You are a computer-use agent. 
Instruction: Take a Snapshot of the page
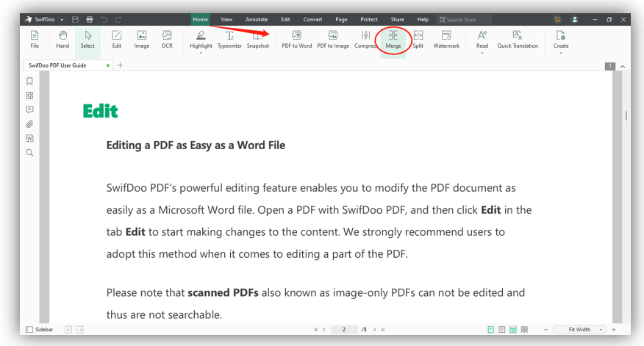coord(258,40)
